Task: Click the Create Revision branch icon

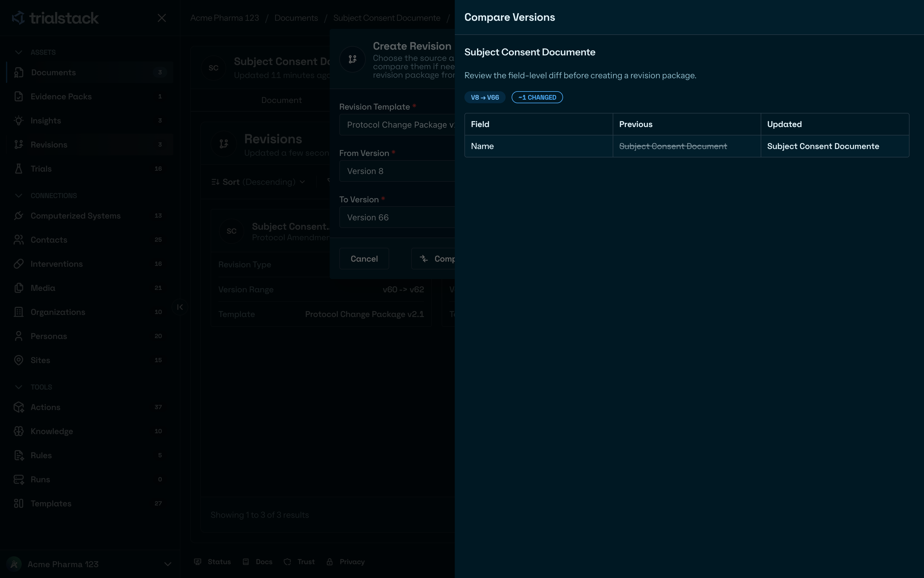Action: pyautogui.click(x=353, y=59)
